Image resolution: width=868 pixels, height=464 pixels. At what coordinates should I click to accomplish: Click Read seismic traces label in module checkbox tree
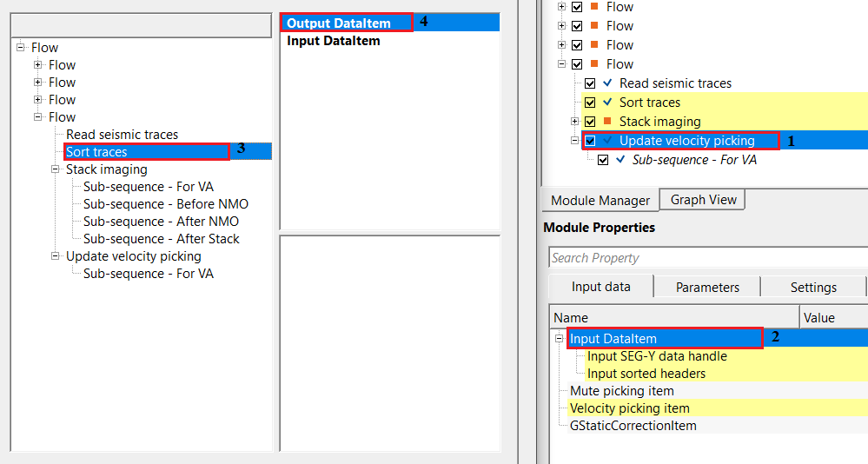point(675,83)
